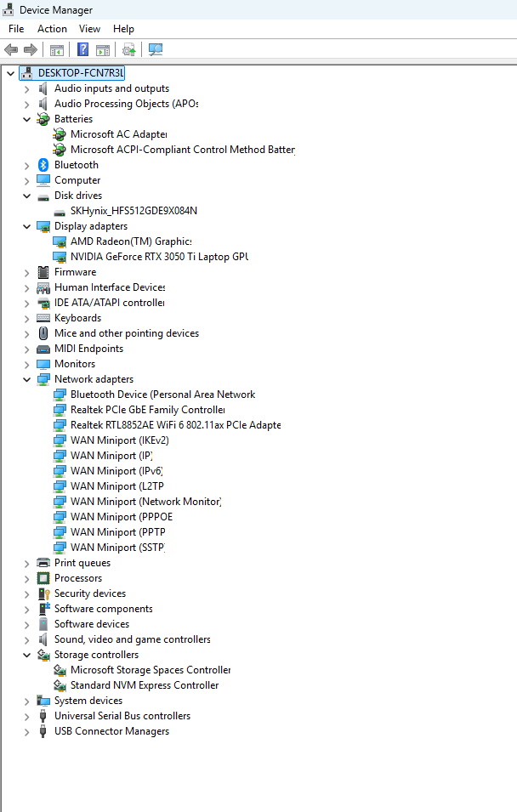Select WAN Miniport (IKEv2)
The image size is (517, 812).
coord(120,440)
